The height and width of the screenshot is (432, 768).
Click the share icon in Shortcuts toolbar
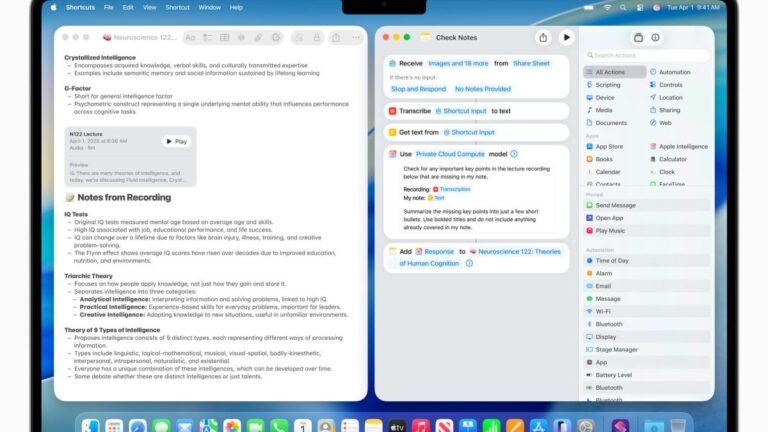pyautogui.click(x=543, y=37)
